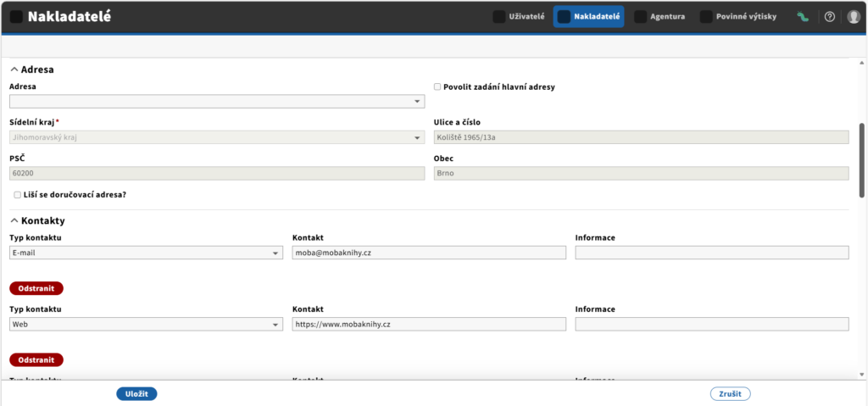Screen dimensions: 868x406
Task: Click the Nakladatelé logo icon at top-left
Action: click(x=17, y=17)
